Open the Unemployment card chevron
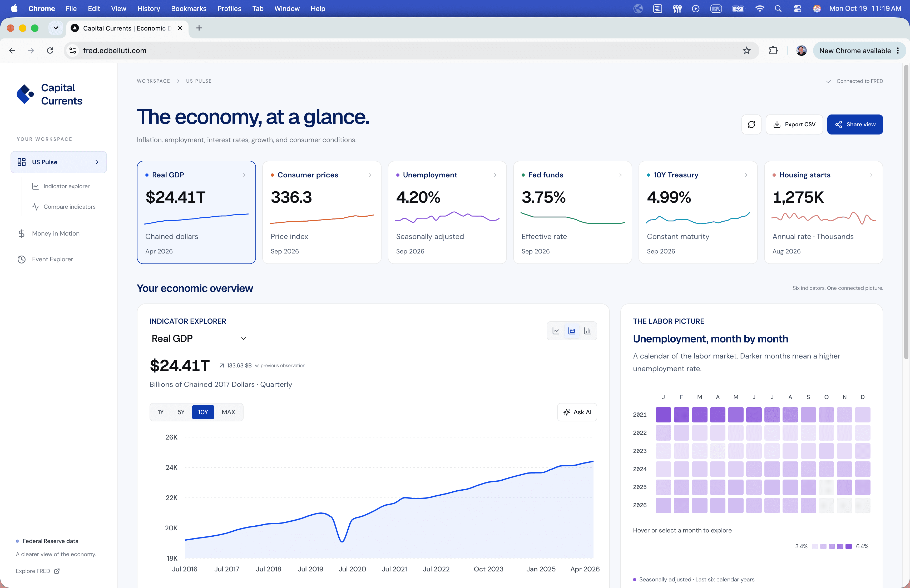This screenshot has width=910, height=588. (495, 175)
